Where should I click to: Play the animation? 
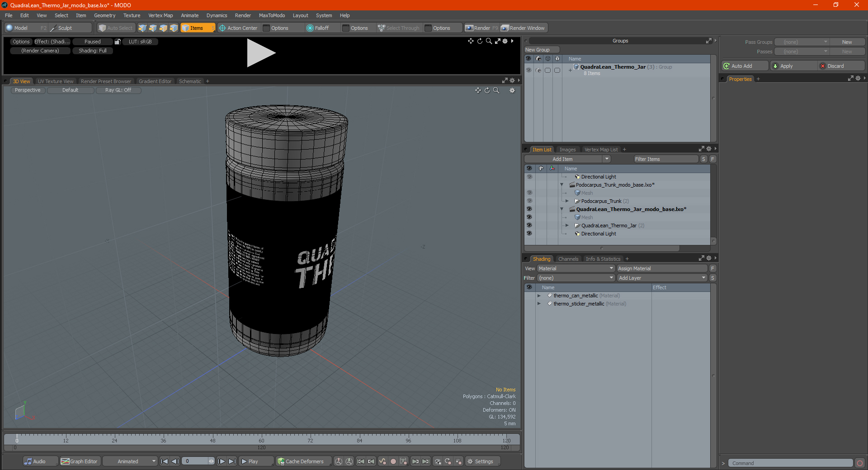coord(255,461)
